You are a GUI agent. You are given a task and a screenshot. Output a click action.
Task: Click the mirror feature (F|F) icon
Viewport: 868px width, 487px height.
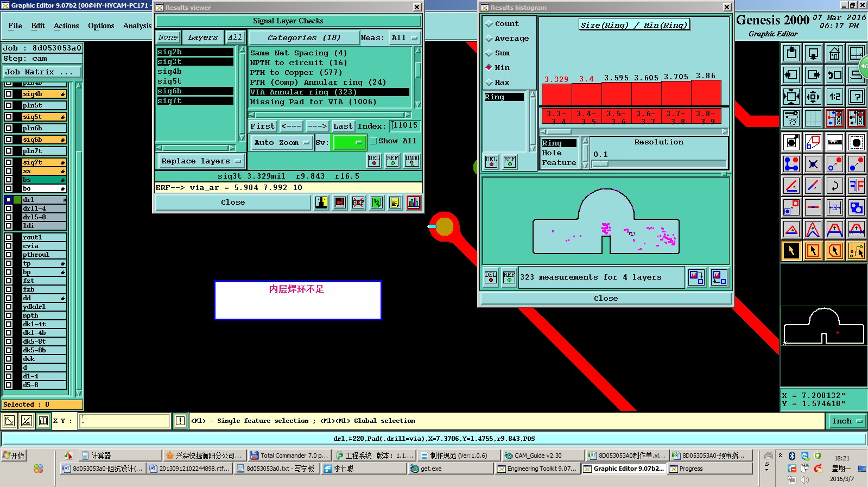pyautogui.click(x=856, y=186)
